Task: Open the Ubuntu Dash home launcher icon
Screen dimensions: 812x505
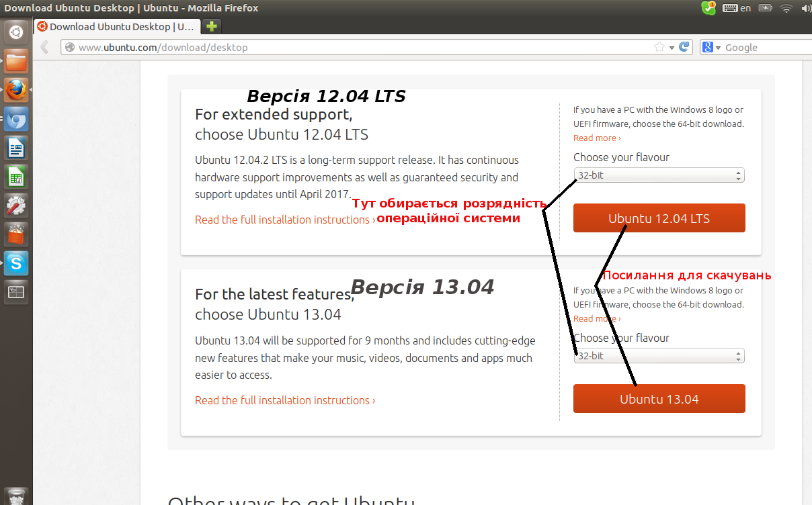Action: click(16, 31)
